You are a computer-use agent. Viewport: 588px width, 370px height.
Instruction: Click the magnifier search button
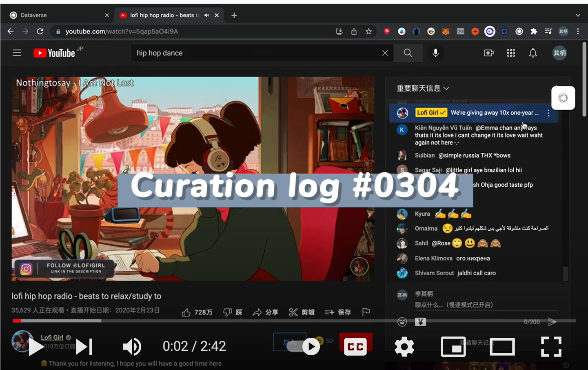[x=408, y=53]
